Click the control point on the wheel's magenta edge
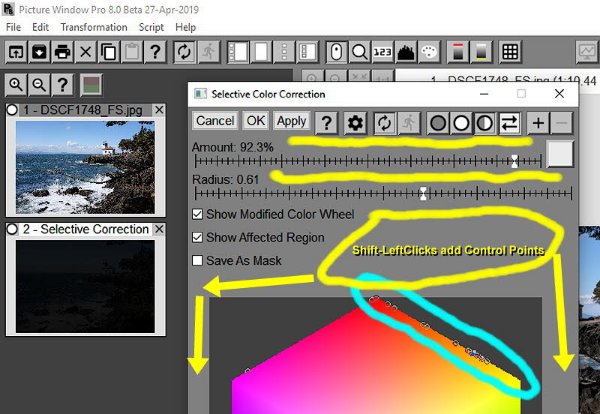Viewport: 600px width, 414px height. coord(247,370)
